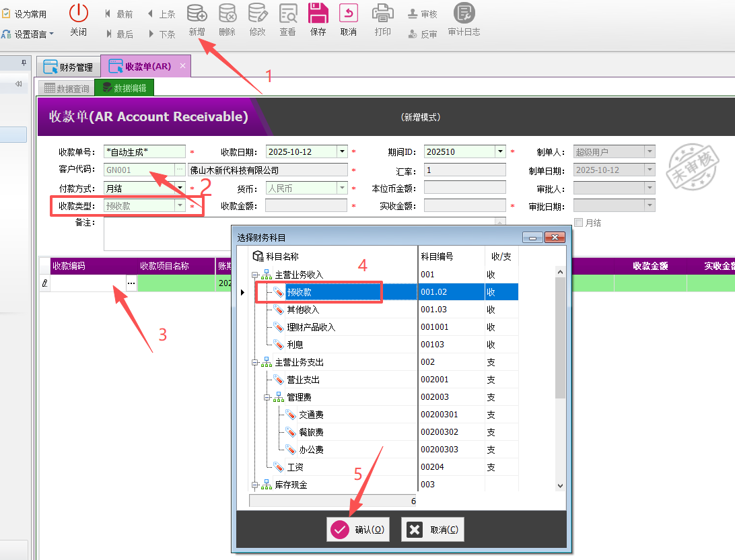
Task: Click the 取消(C) button in dialog
Action: [433, 530]
